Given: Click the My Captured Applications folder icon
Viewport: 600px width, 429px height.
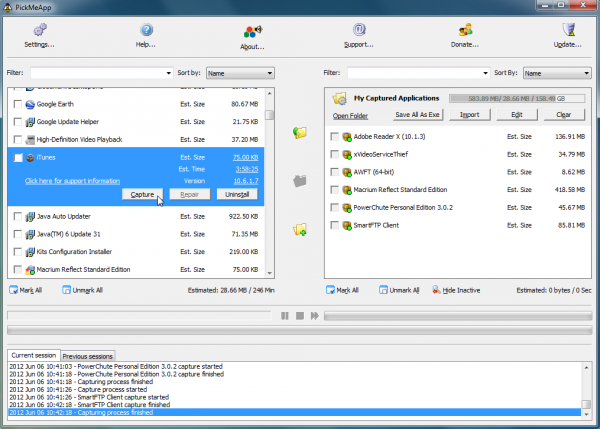Looking at the screenshot, I should pyautogui.click(x=339, y=99).
